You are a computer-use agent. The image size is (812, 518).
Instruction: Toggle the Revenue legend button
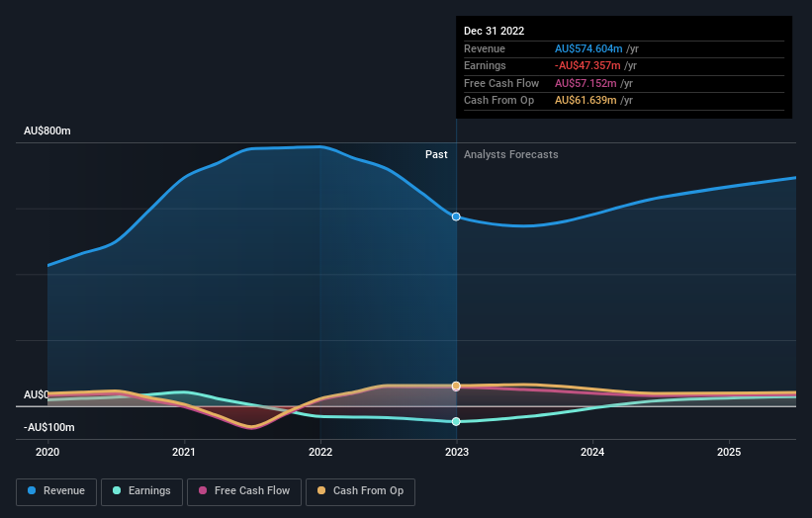(56, 491)
